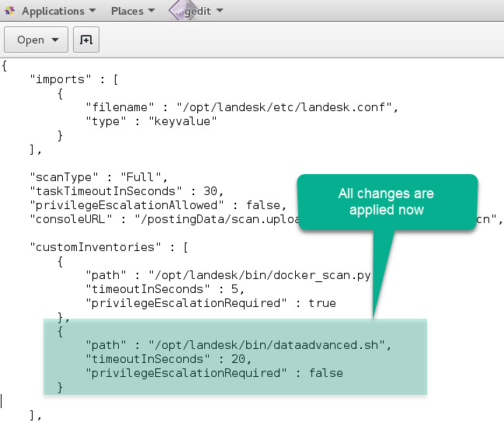Image resolution: width=504 pixels, height=429 pixels.
Task: Open the Applications menu
Action: [52, 11]
